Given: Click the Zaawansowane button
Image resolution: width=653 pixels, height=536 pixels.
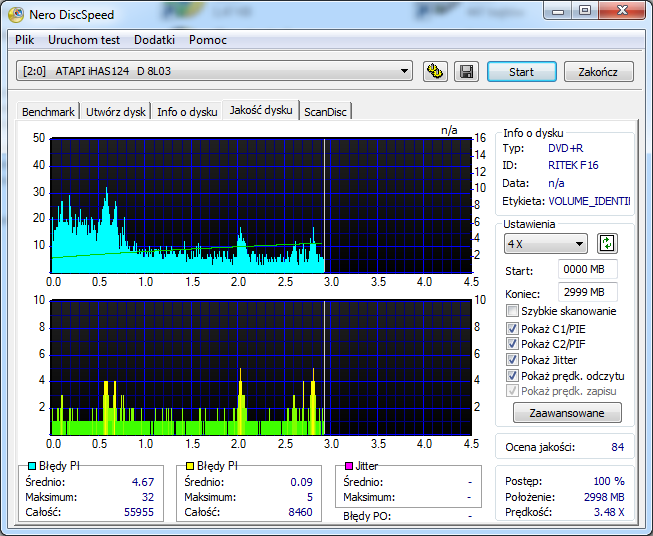Looking at the screenshot, I should 567,413.
